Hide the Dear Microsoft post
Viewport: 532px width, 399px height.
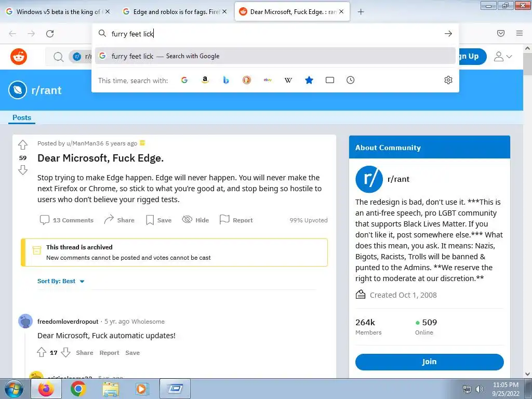[x=195, y=220]
